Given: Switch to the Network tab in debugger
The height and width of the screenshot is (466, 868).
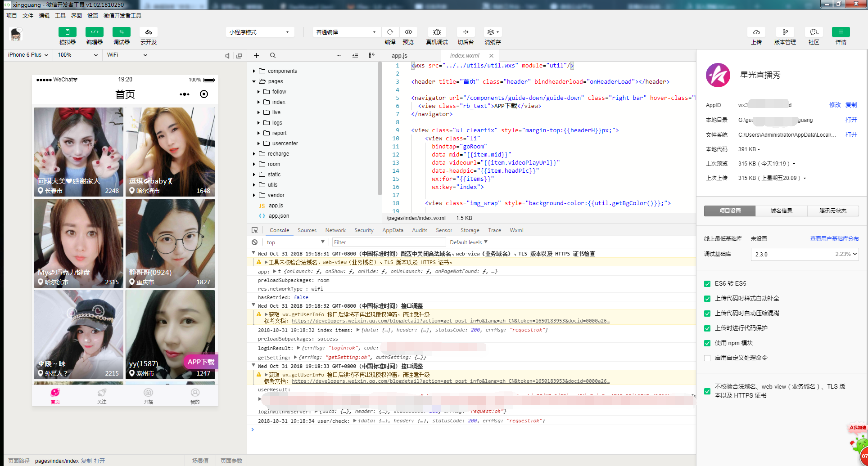Looking at the screenshot, I should [335, 230].
